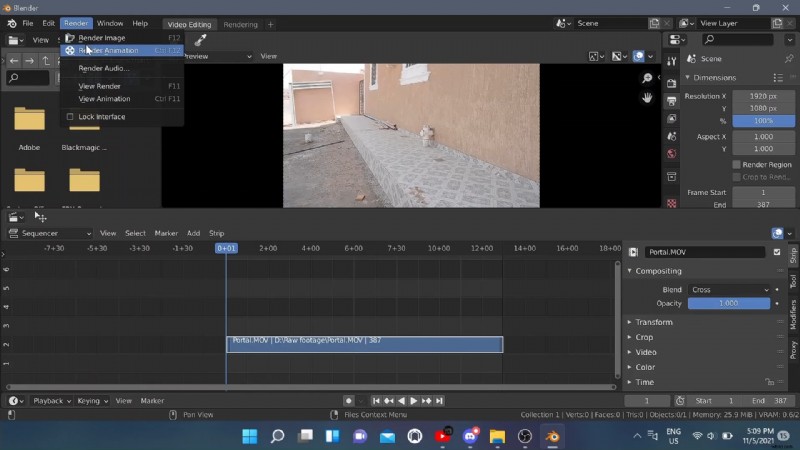Click the pan hand icon in preview

pos(647,97)
